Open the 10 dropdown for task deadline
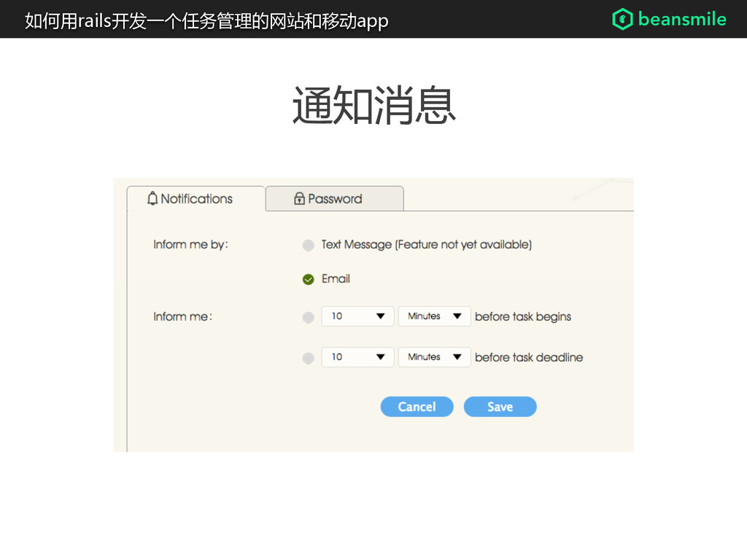This screenshot has width=747, height=560. [x=357, y=357]
